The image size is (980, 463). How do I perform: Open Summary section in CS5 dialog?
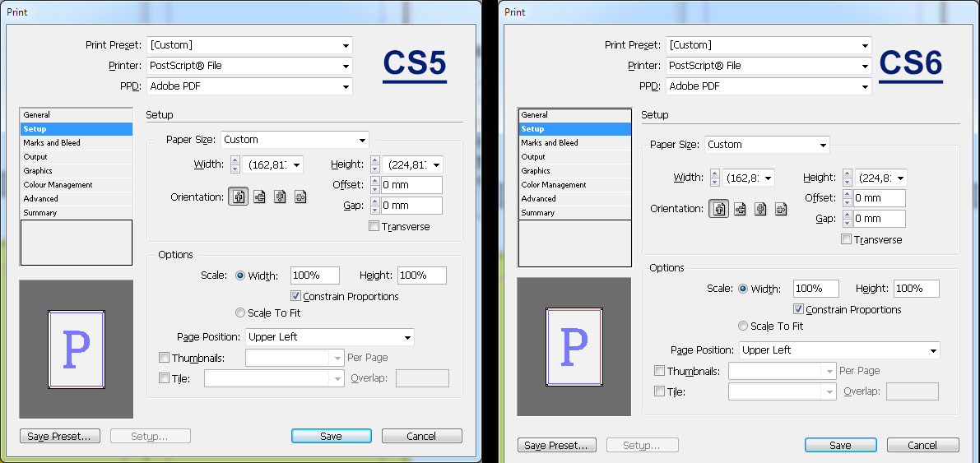77,212
